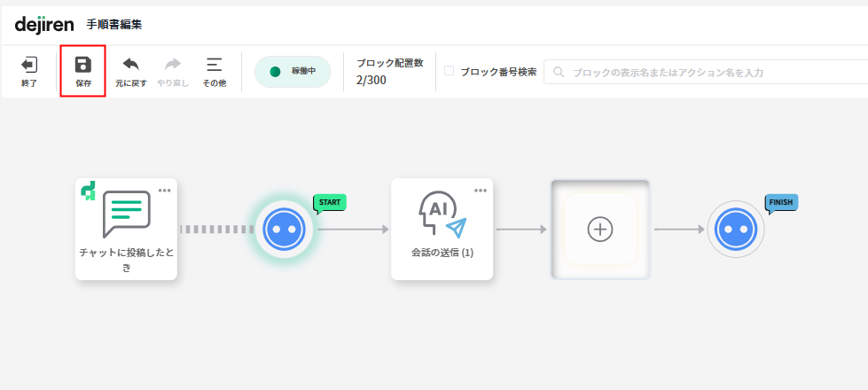Screen dimensions: 868x390
Task: Click the block name search field
Action: point(709,72)
